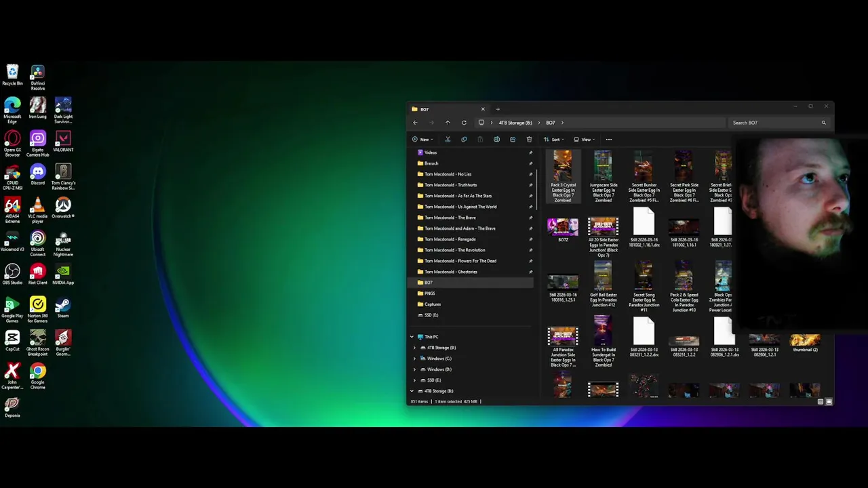Select the BO7Z image file
Image resolution: width=868 pixels, height=488 pixels.
[563, 230]
